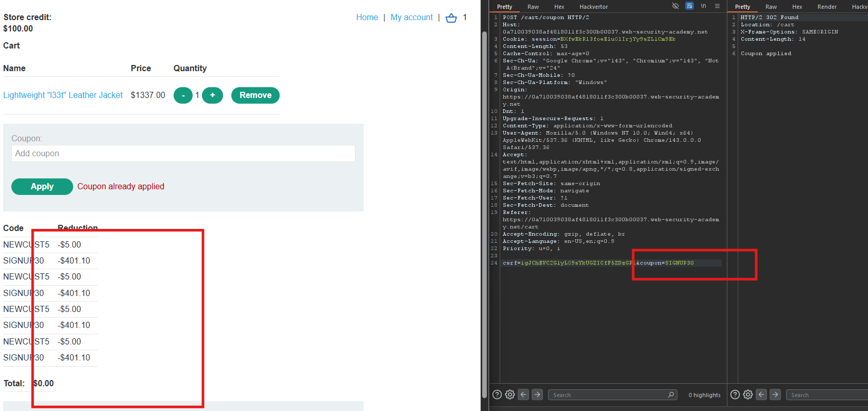Focus the Add coupon input field
Viewport: 868px width, 411px height.
pyautogui.click(x=183, y=153)
